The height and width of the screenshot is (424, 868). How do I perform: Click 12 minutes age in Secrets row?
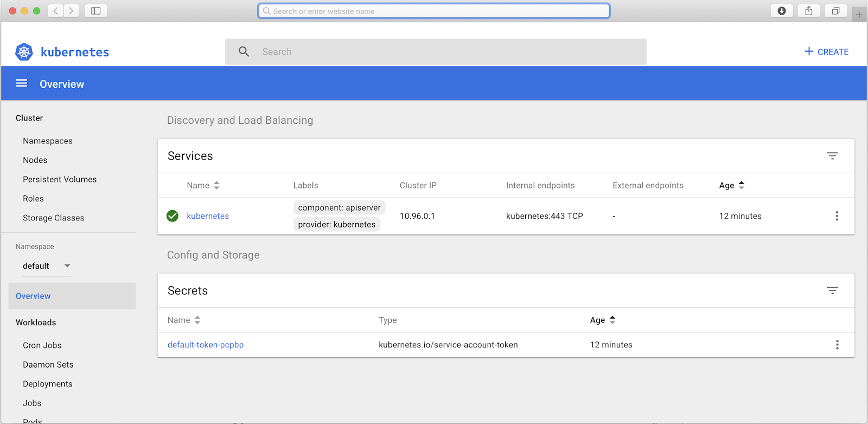click(611, 345)
